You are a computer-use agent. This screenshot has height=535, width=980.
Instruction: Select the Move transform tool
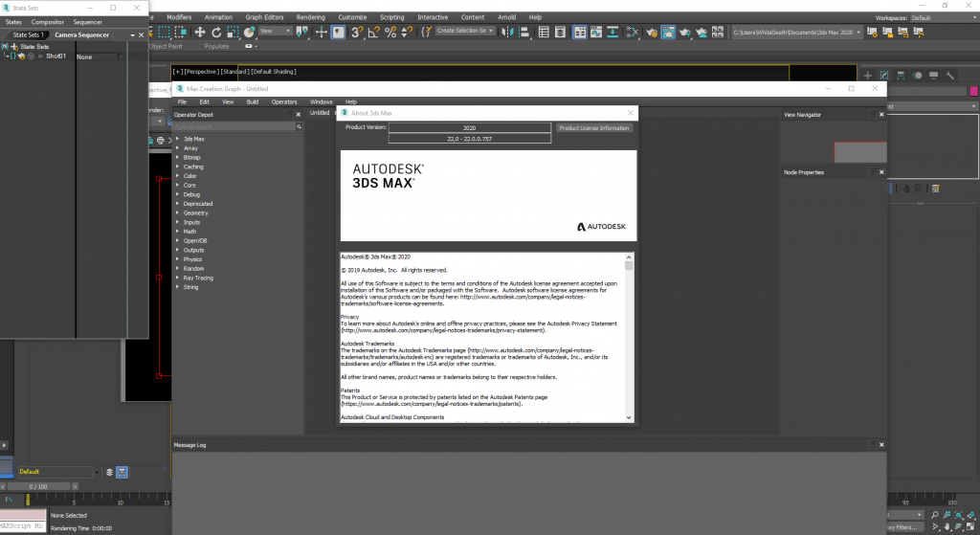pos(200,32)
